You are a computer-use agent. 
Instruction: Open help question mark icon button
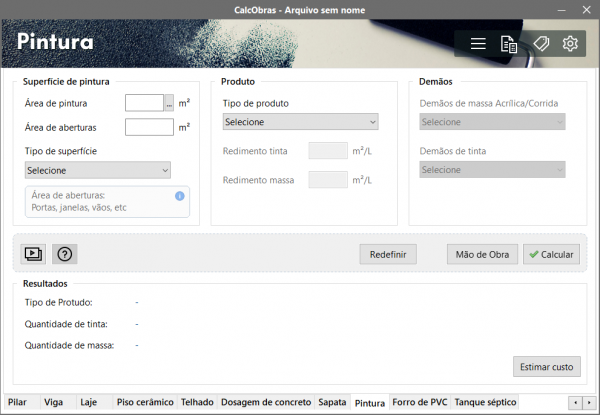(65, 254)
